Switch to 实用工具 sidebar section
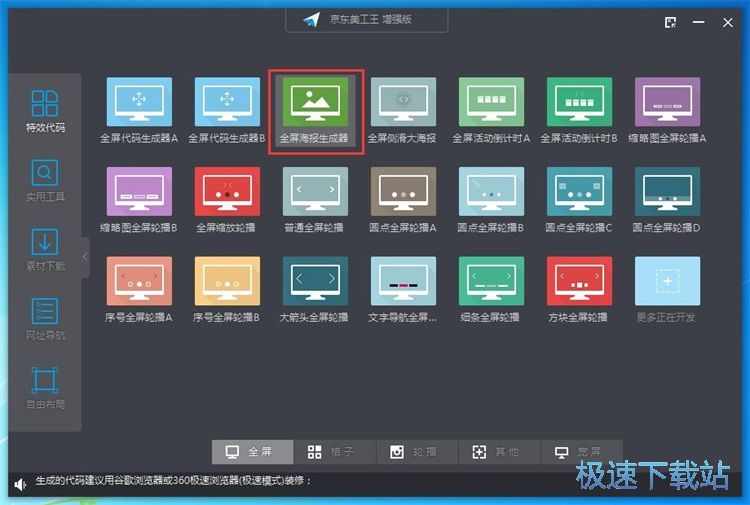The height and width of the screenshot is (505, 750). [45, 181]
